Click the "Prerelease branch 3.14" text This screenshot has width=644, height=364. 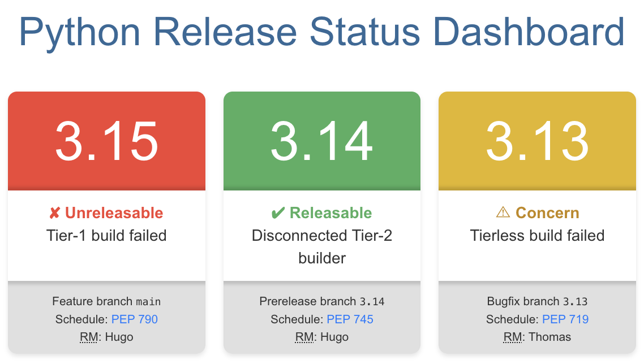coord(322,301)
